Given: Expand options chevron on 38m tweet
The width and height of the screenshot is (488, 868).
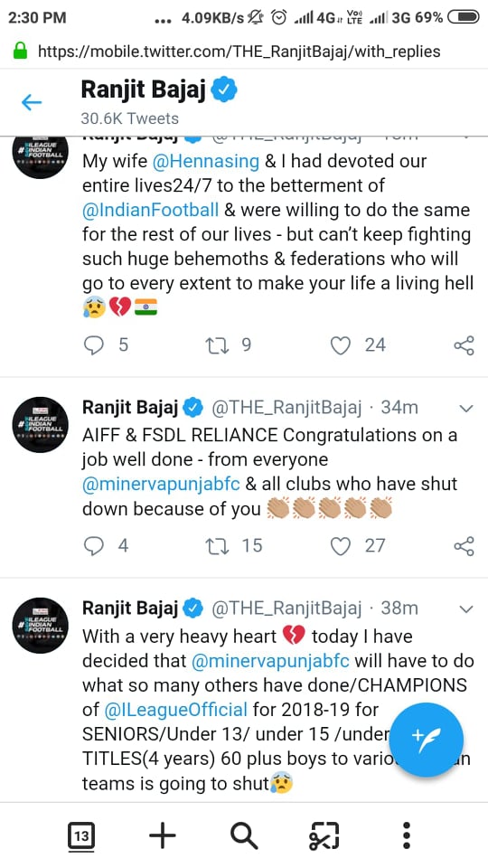Looking at the screenshot, I should [x=466, y=609].
